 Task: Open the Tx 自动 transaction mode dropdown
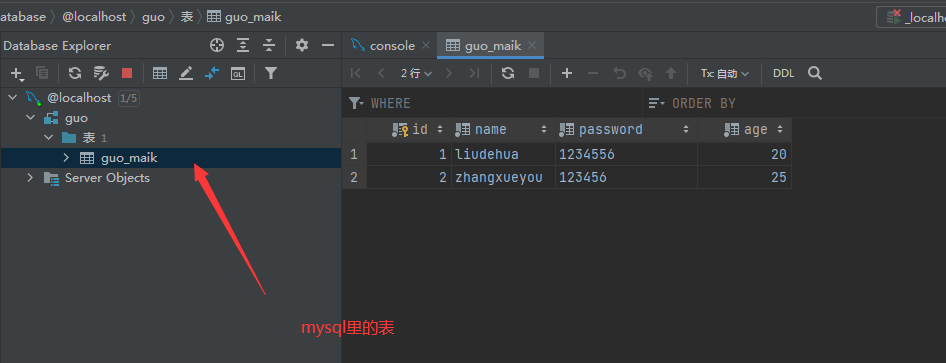[x=725, y=74]
